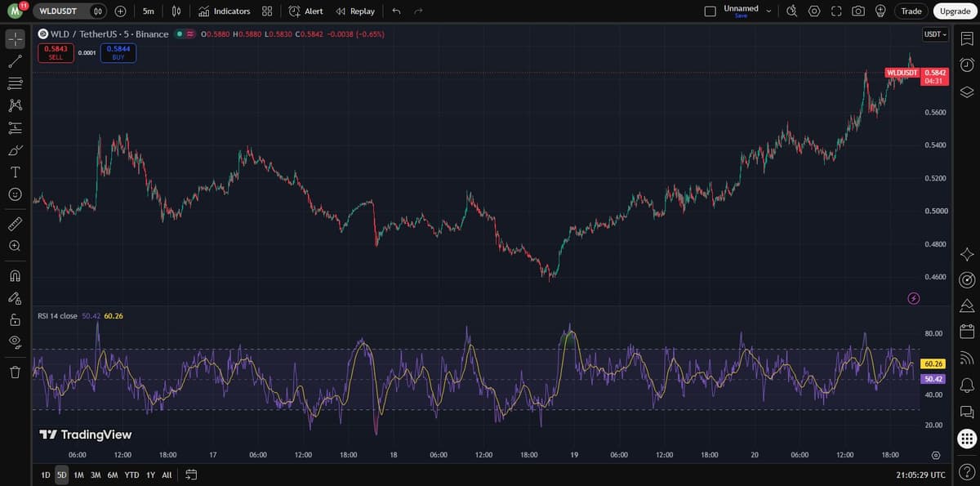980x486 pixels.
Task: Select the YTD date range
Action: point(132,475)
